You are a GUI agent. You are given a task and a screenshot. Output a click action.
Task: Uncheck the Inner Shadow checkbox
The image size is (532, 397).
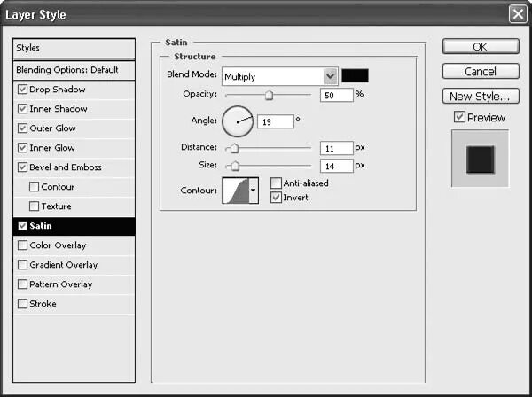22,108
